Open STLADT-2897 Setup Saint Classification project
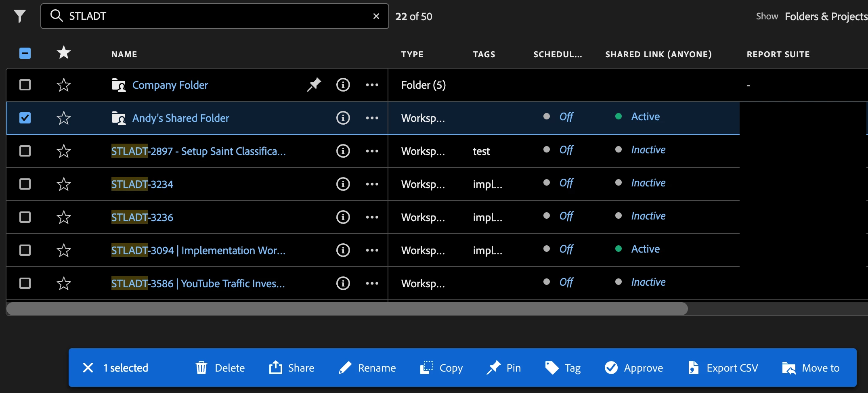 point(198,151)
